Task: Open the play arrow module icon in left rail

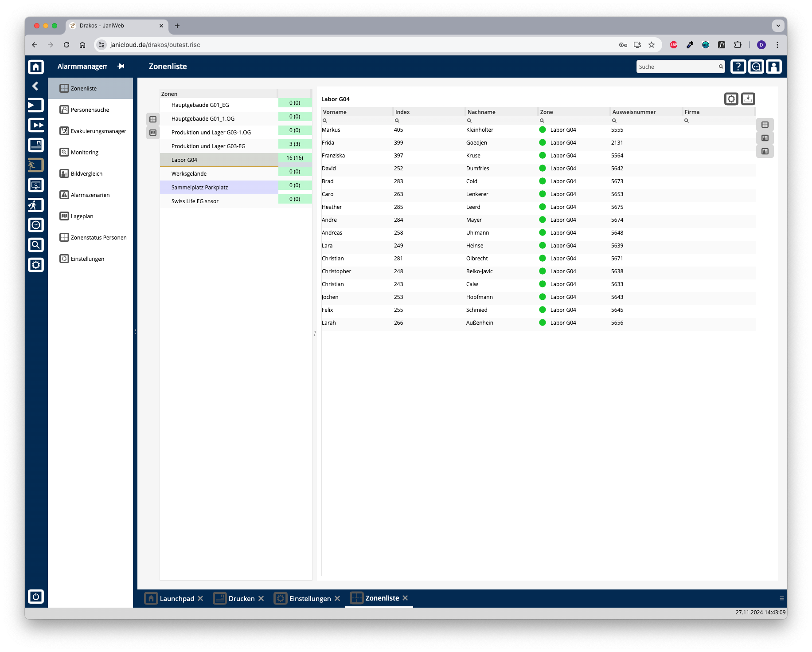Action: pos(36,105)
